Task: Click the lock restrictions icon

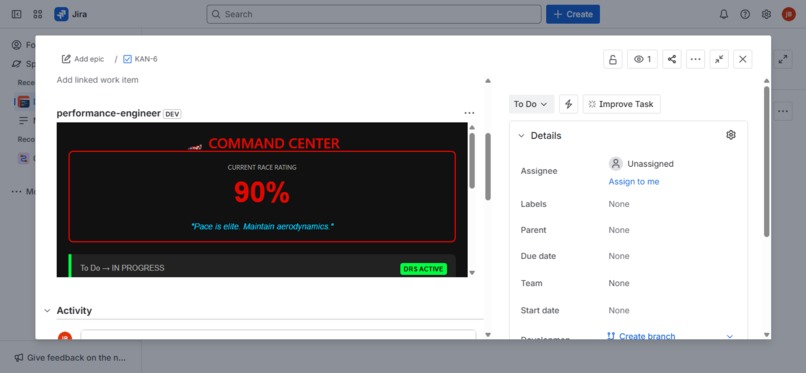Action: pyautogui.click(x=613, y=59)
